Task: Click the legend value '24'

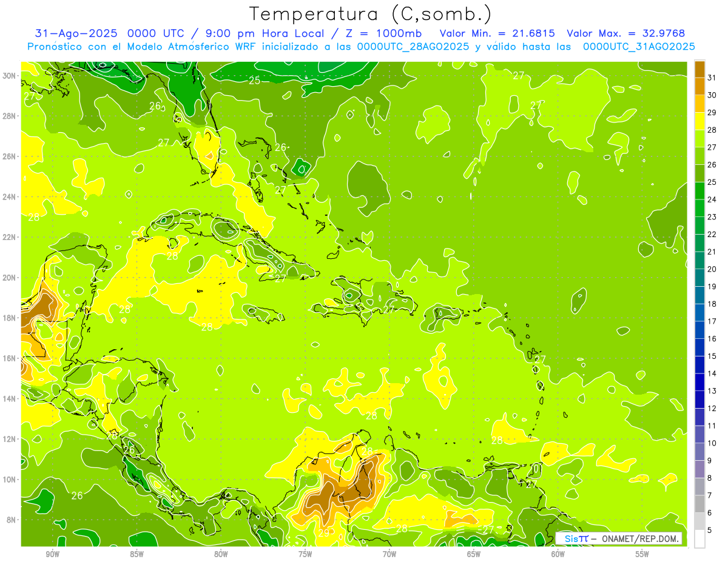Action: 712,199
